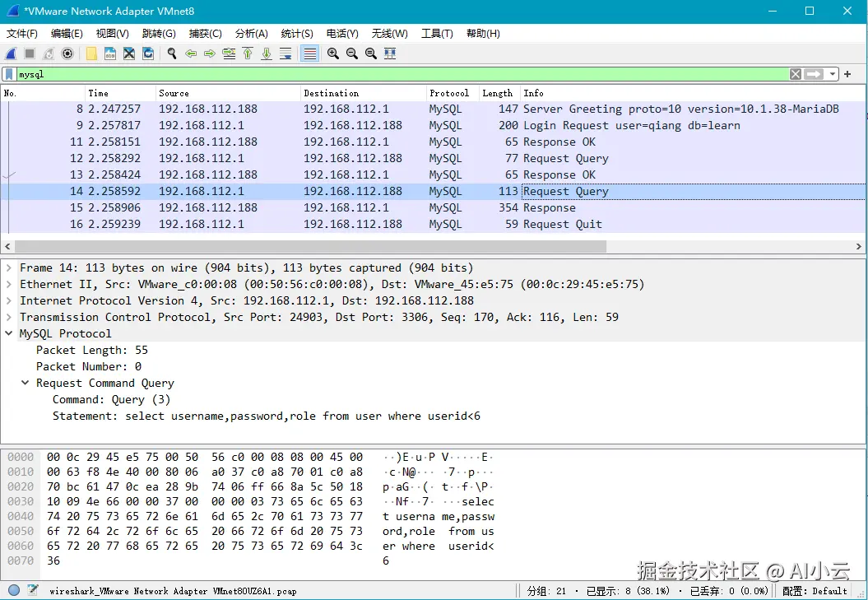Close this capture file icon
The width and height of the screenshot is (868, 600).
tap(129, 53)
